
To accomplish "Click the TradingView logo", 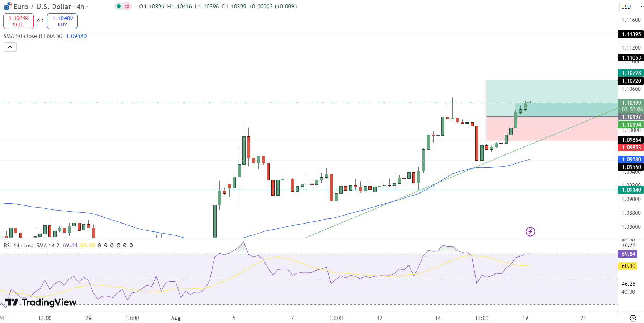I will (x=41, y=302).
